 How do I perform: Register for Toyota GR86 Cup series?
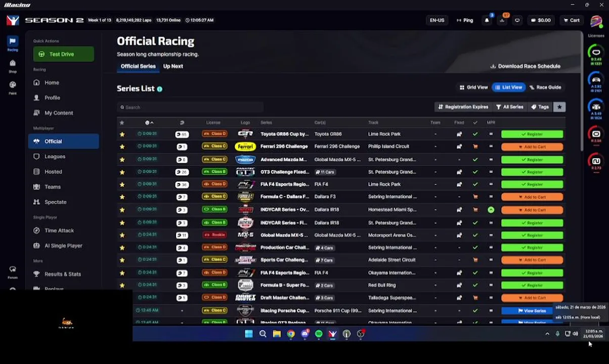click(532, 134)
